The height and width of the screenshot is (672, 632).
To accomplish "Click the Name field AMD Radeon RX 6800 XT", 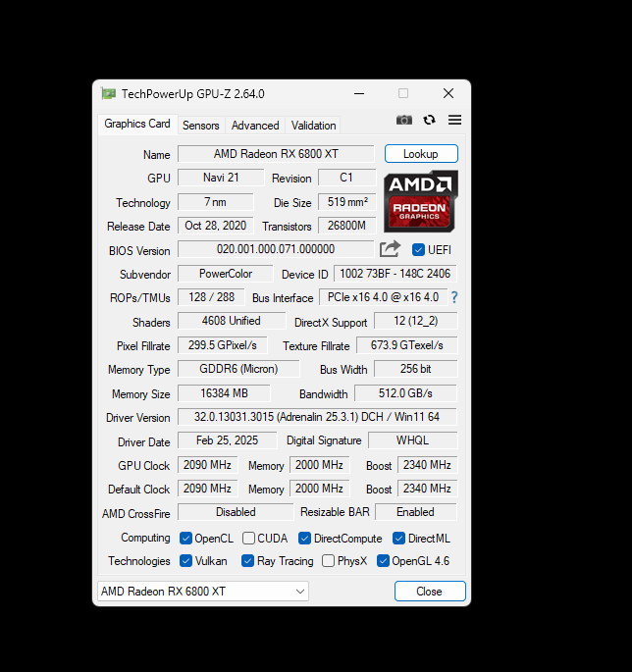I will (276, 154).
